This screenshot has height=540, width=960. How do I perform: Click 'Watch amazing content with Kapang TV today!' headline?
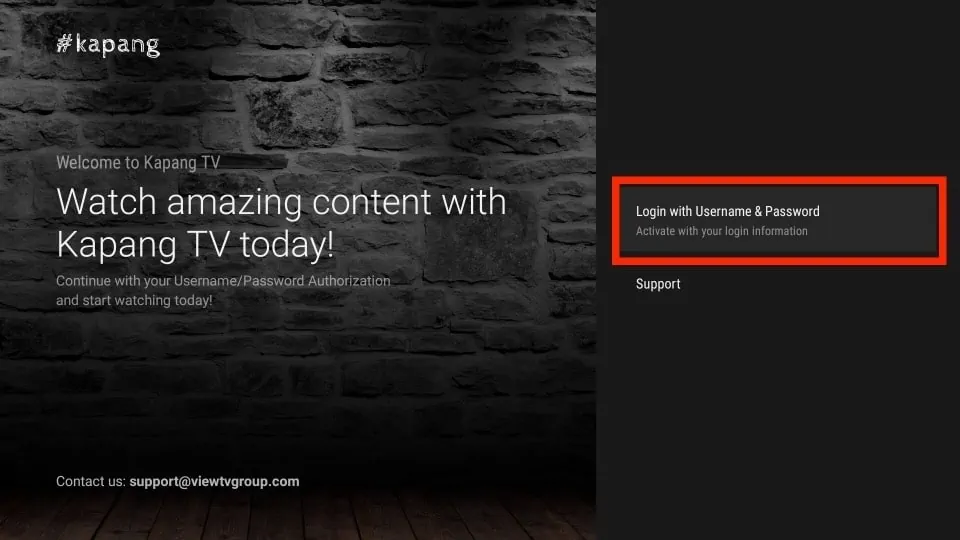click(x=281, y=223)
